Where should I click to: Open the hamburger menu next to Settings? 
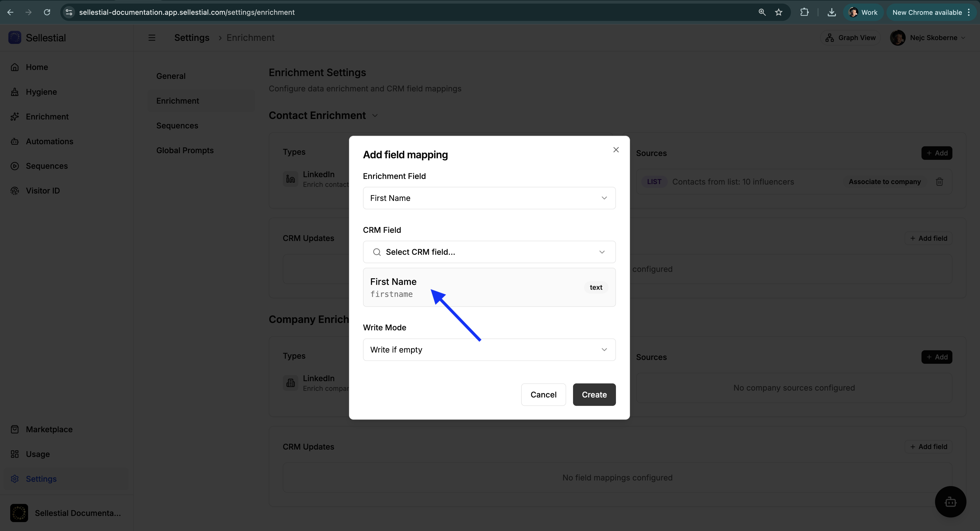[x=152, y=37]
